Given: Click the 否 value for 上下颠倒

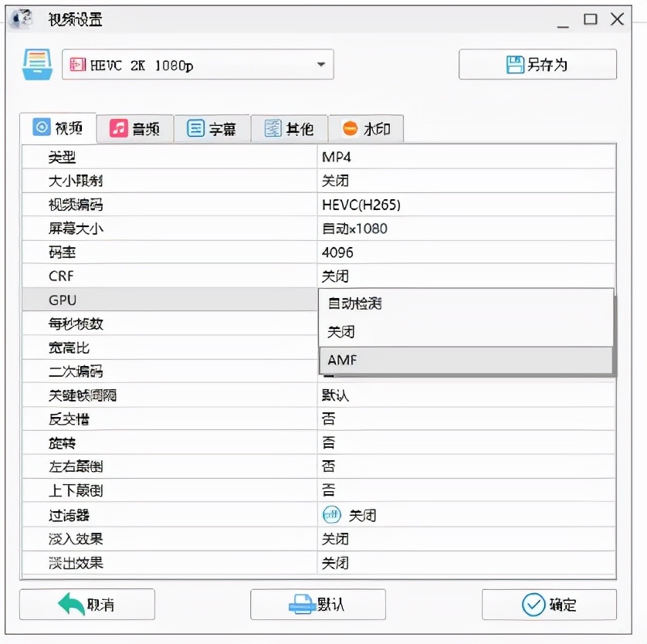Looking at the screenshot, I should coord(328,490).
